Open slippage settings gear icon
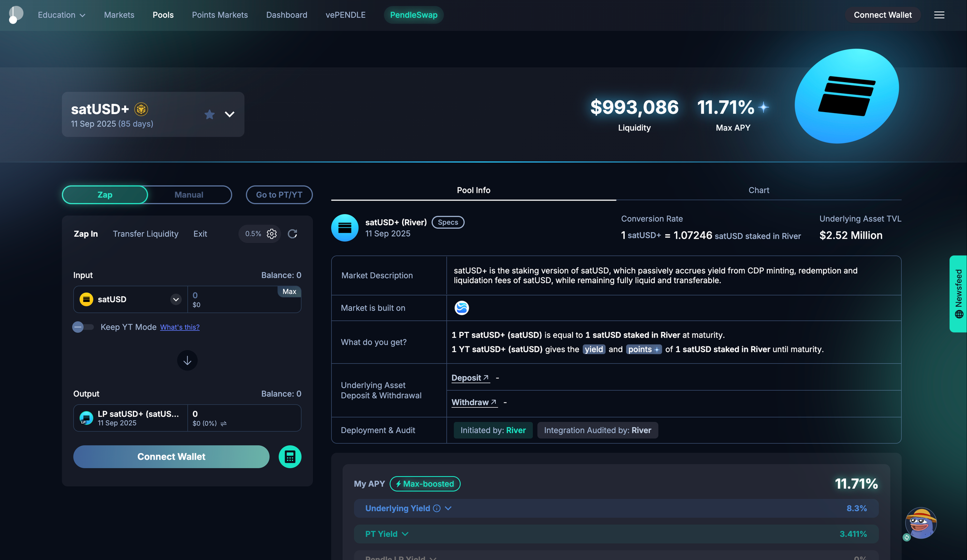The width and height of the screenshot is (967, 560). (272, 234)
